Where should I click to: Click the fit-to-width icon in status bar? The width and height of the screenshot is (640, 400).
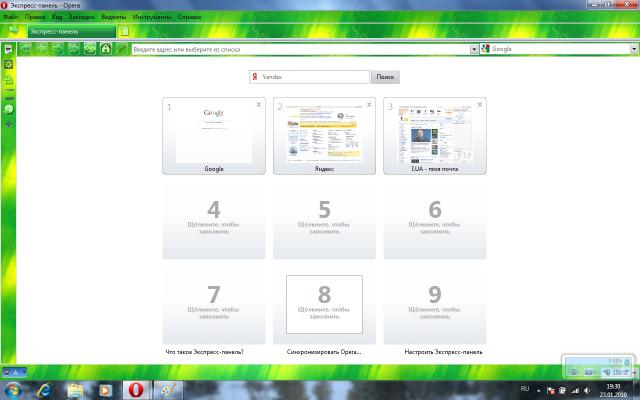tap(589, 372)
